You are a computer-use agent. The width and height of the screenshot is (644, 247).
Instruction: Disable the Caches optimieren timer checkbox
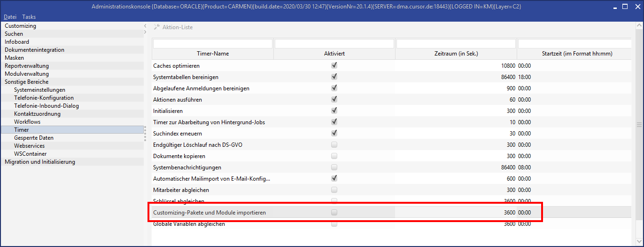point(334,66)
